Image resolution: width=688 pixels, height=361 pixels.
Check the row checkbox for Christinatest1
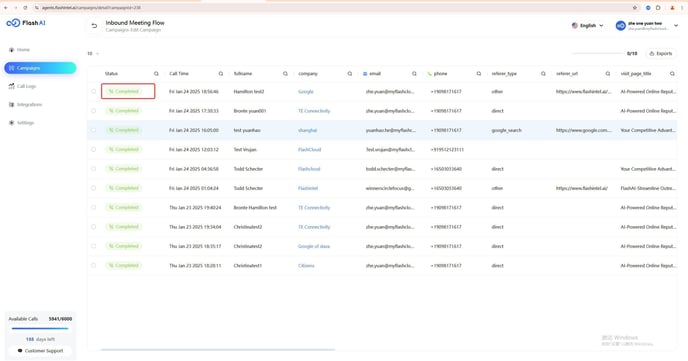(x=93, y=265)
